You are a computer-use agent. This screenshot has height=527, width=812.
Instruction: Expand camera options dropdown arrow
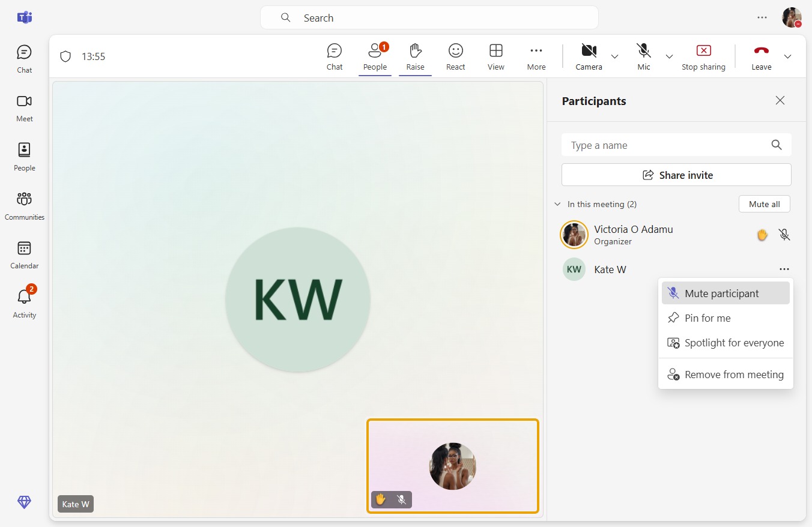coord(614,56)
